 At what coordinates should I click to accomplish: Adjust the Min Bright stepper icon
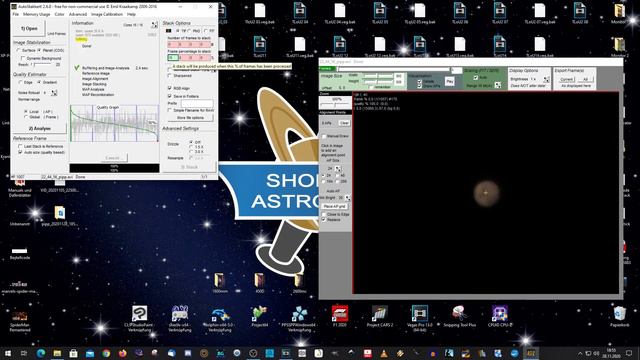(x=347, y=198)
